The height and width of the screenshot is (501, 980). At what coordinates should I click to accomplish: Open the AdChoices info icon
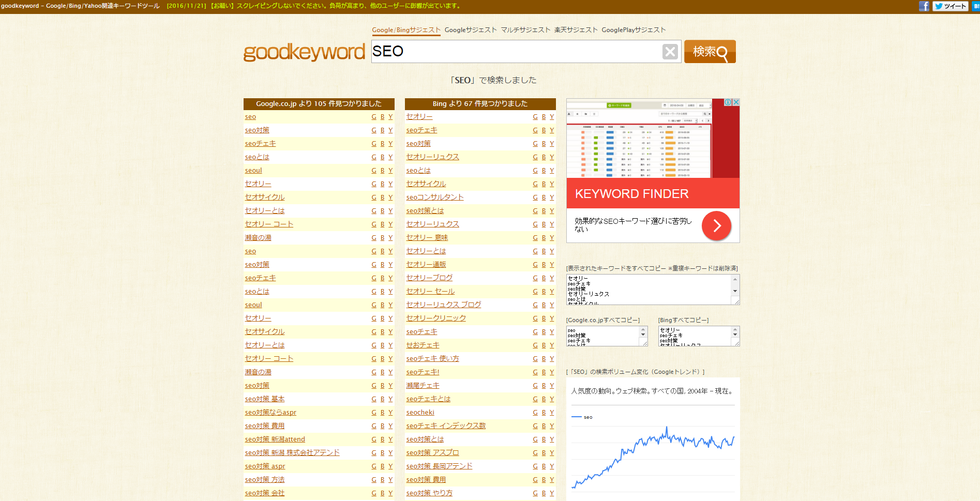coord(728,102)
